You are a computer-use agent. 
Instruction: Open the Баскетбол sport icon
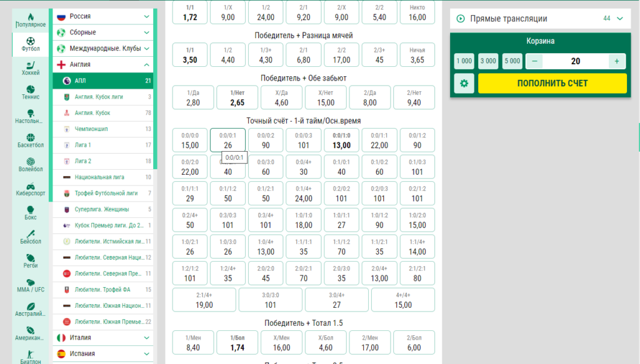click(31, 140)
